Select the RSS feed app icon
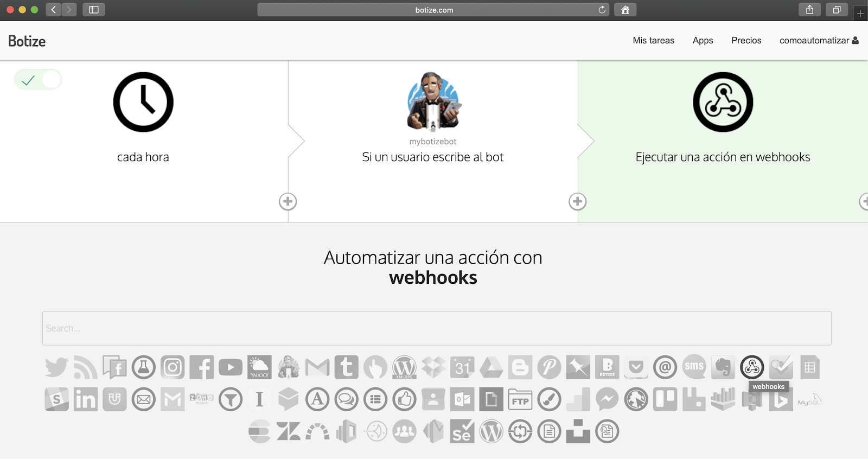Image resolution: width=868 pixels, height=459 pixels. coord(85,367)
